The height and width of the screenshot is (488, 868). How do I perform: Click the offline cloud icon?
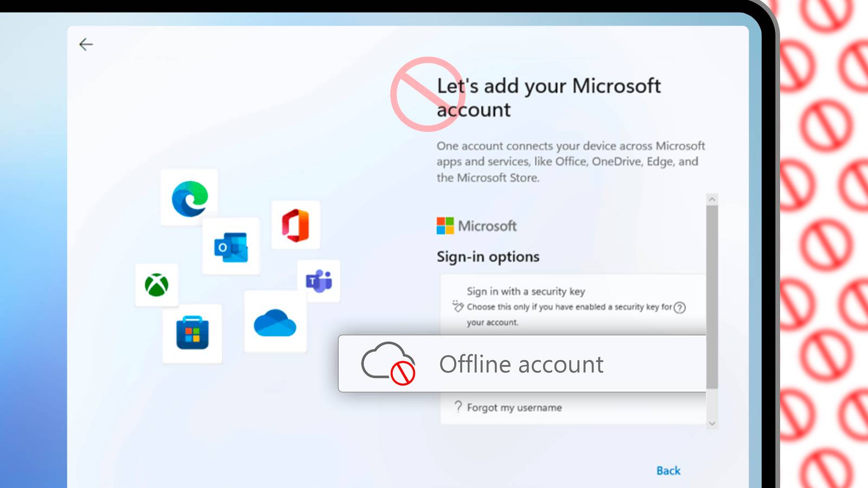[388, 363]
